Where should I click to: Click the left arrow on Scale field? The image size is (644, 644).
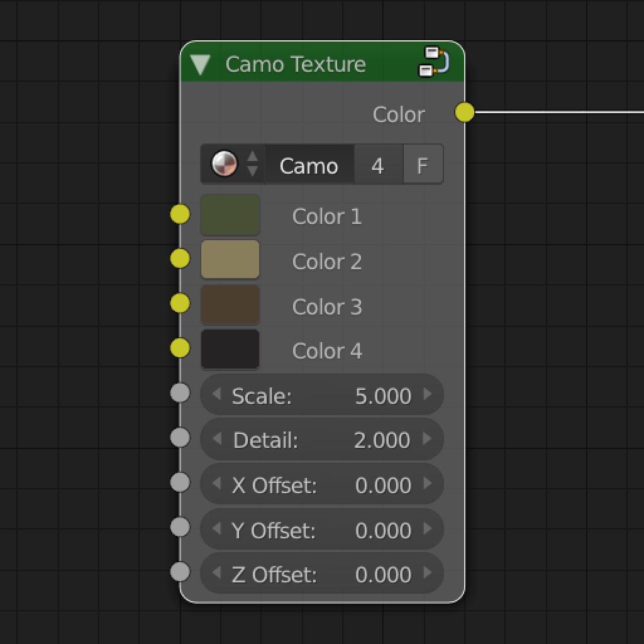pyautogui.click(x=215, y=395)
